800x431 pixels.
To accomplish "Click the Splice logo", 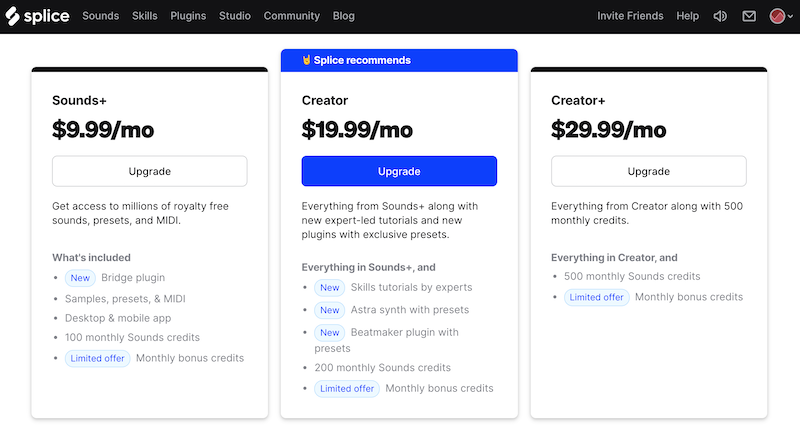I will [37, 16].
